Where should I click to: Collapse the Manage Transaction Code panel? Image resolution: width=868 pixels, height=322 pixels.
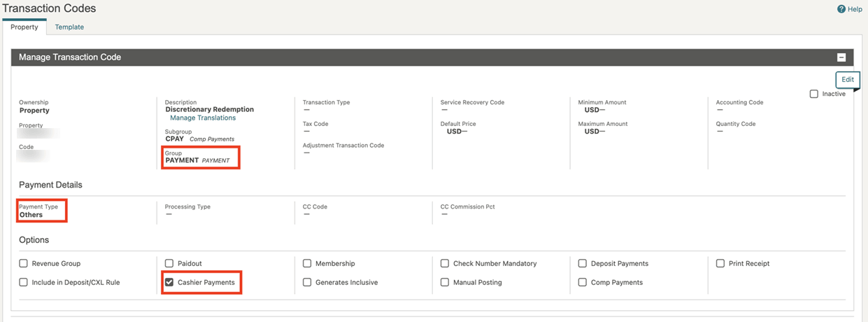coord(841,58)
